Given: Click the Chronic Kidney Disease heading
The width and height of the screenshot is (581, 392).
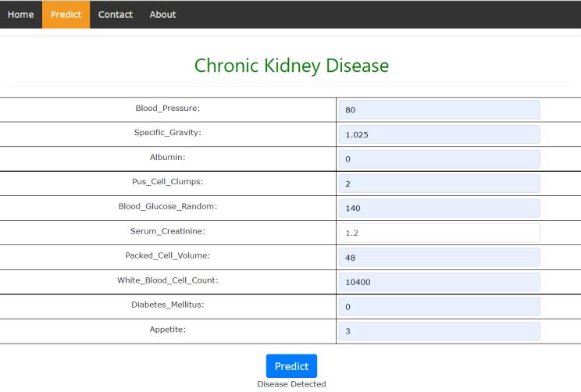Looking at the screenshot, I should pos(290,66).
